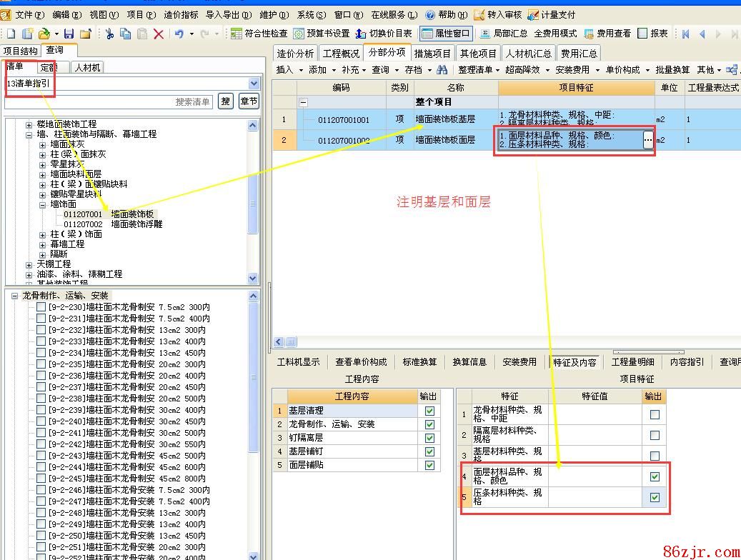Open 符合性检查 compliance check tool

click(x=259, y=34)
